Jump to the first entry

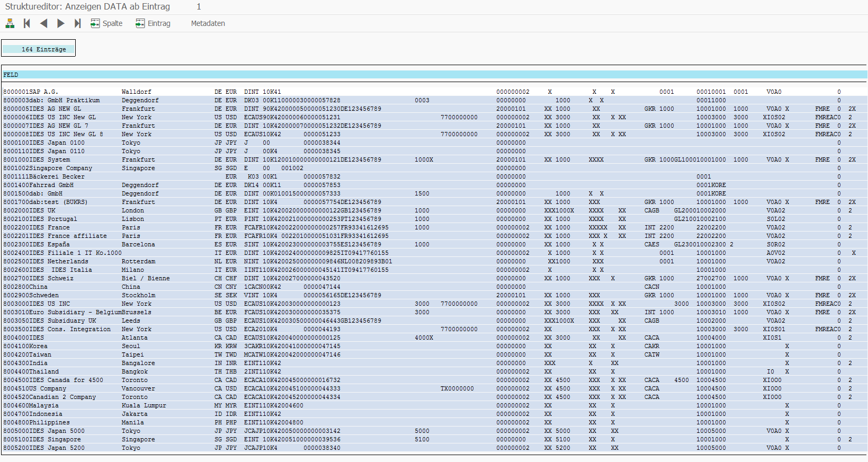(x=27, y=23)
